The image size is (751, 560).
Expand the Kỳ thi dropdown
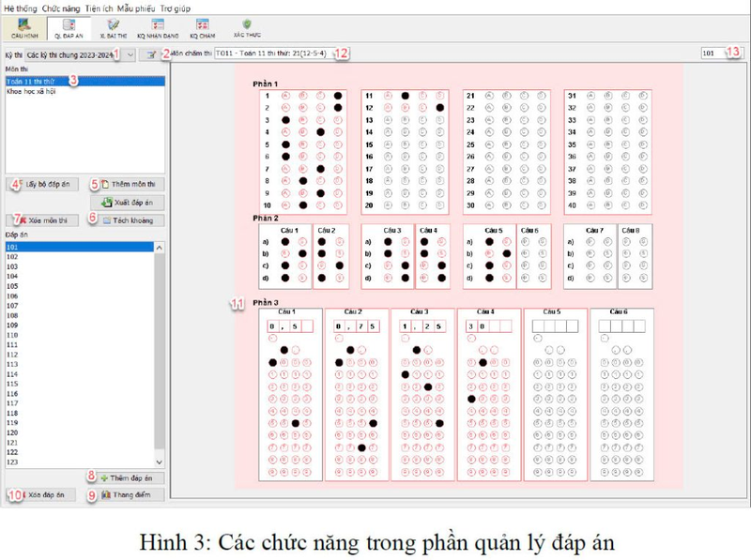pyautogui.click(x=130, y=55)
